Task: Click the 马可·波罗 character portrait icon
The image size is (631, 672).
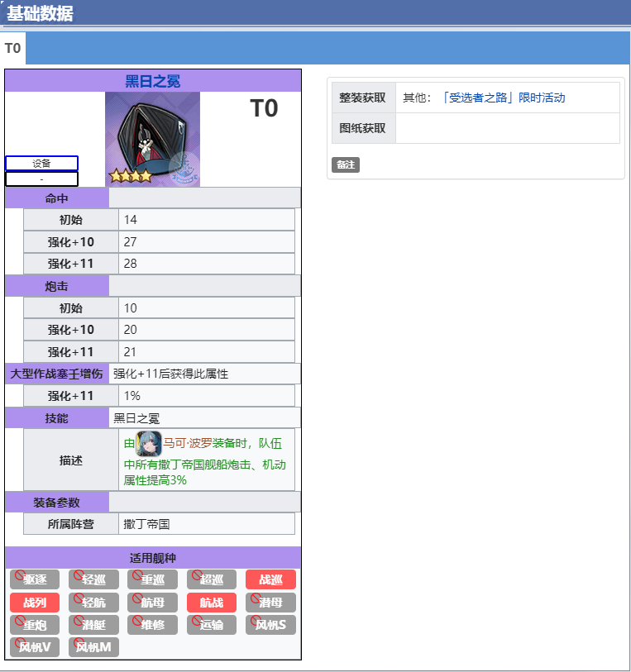Action: 149,443
